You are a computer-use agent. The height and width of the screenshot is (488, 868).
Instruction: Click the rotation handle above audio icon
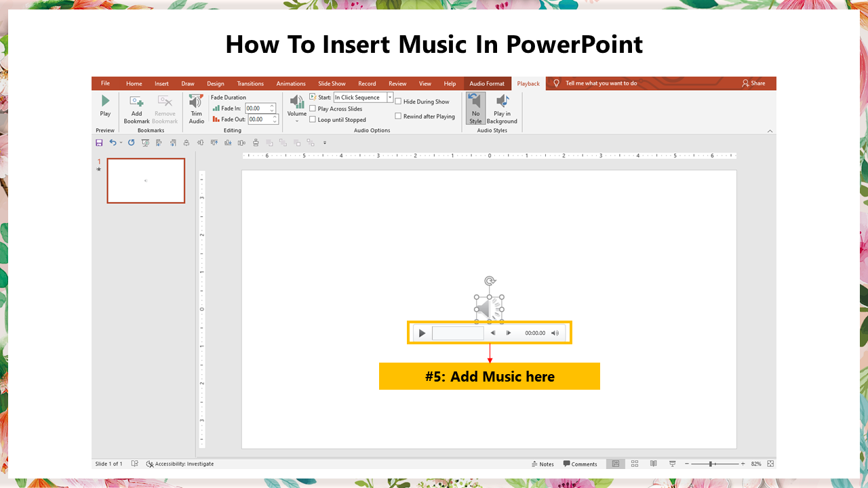tap(490, 281)
